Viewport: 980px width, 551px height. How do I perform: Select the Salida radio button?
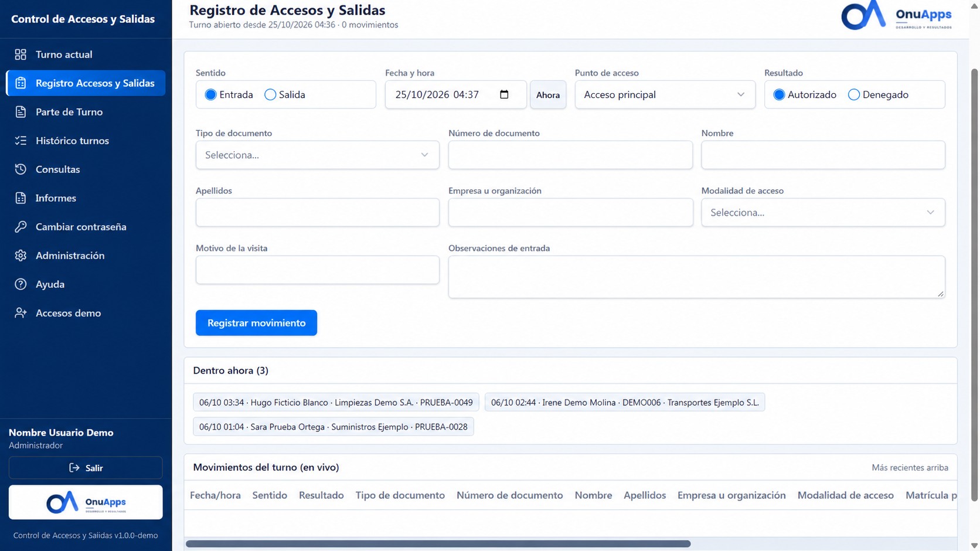tap(270, 94)
